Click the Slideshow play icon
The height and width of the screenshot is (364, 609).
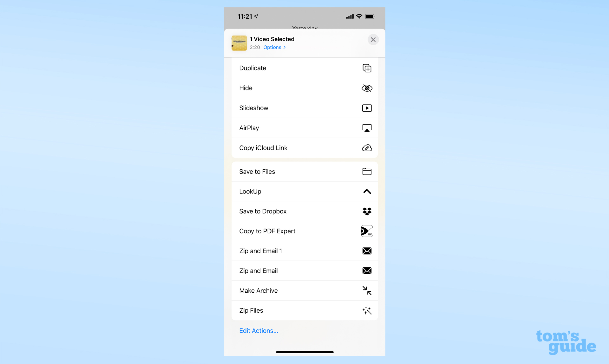click(367, 108)
